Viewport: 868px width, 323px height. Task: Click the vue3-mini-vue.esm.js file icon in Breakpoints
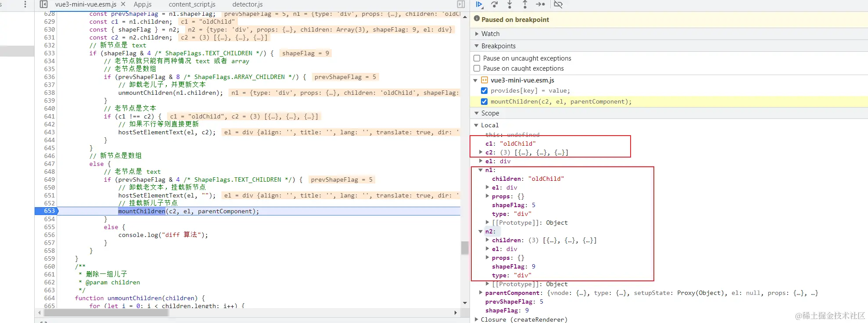pyautogui.click(x=484, y=80)
